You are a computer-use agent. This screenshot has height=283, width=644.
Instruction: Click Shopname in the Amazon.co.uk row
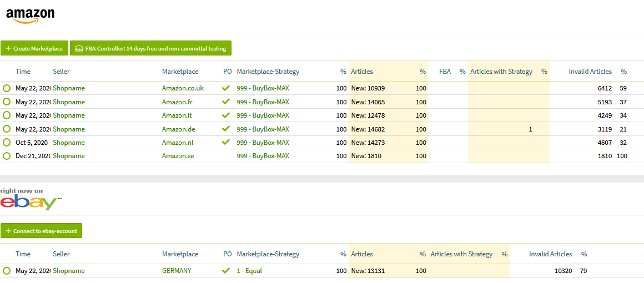coord(69,88)
